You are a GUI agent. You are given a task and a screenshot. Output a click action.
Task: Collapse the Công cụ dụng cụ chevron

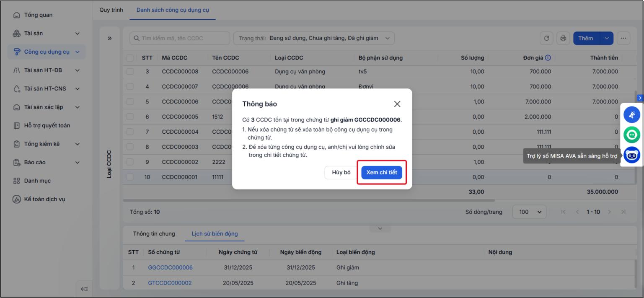[x=77, y=52]
